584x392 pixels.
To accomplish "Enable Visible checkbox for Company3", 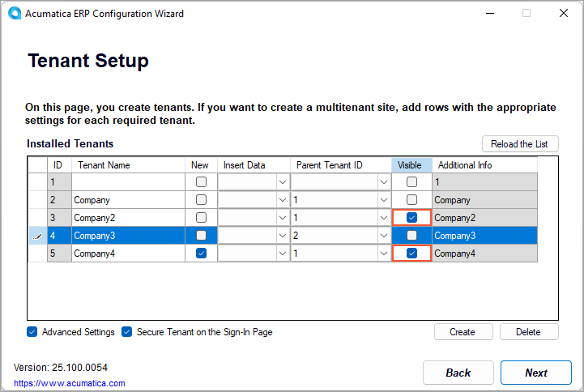I will click(411, 236).
